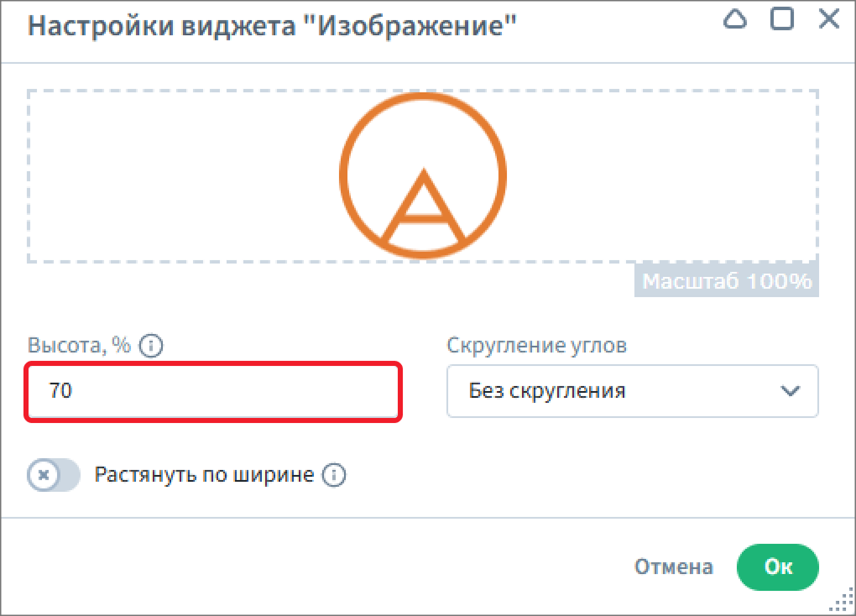Click the info icon next to "Высота, %"
Viewport: 856px width, 616px height.
[x=150, y=346]
